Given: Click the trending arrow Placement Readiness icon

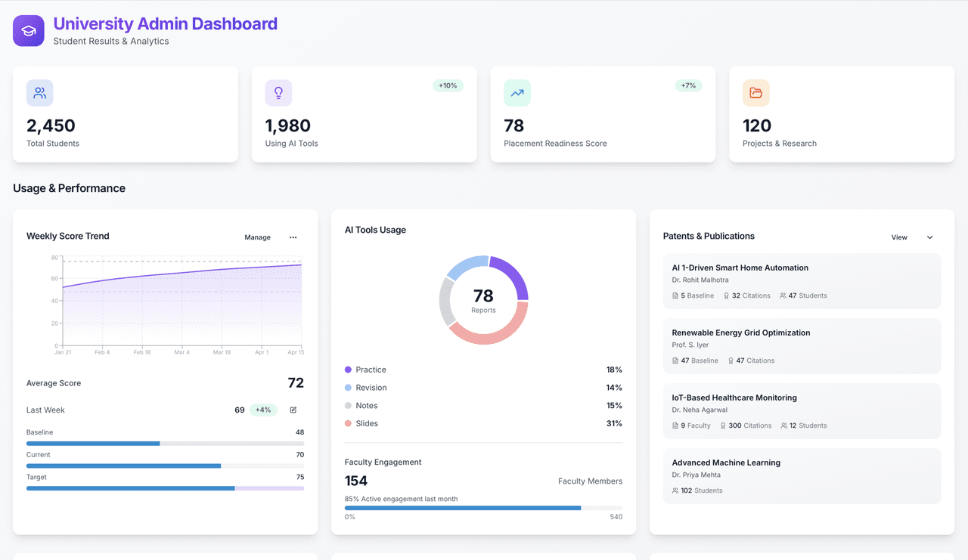Looking at the screenshot, I should click(517, 93).
